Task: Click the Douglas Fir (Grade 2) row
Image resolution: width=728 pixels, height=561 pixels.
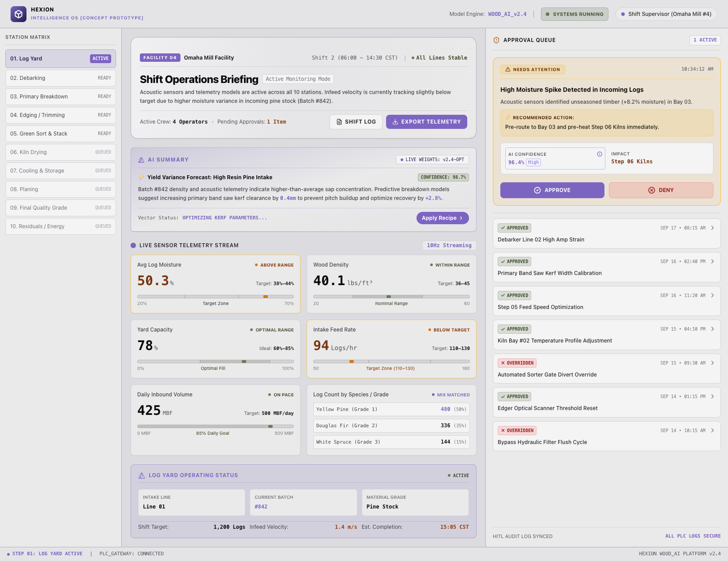Action: coord(391,426)
